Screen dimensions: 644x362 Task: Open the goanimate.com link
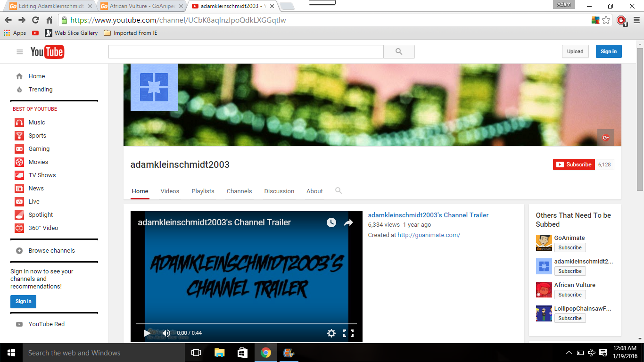pyautogui.click(x=429, y=235)
